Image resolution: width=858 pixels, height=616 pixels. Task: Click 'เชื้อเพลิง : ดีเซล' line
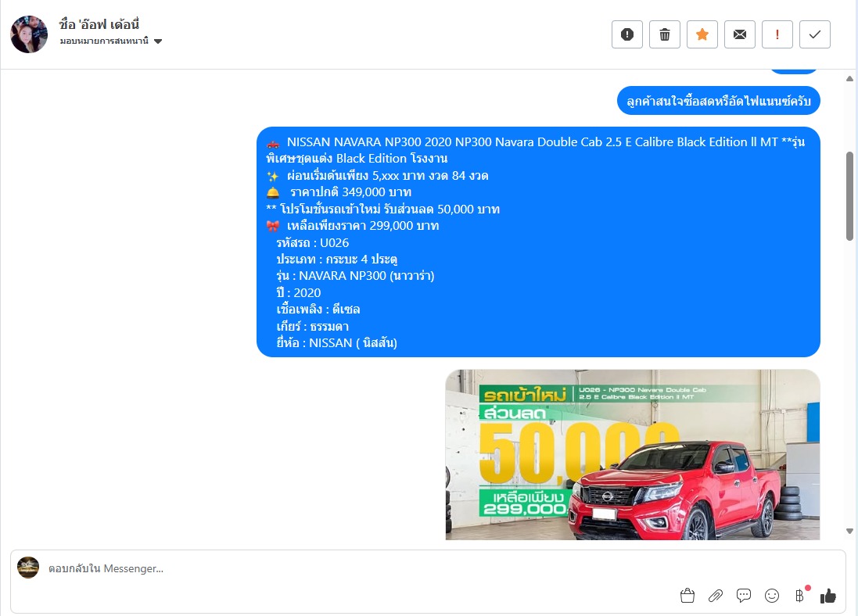pyautogui.click(x=318, y=309)
